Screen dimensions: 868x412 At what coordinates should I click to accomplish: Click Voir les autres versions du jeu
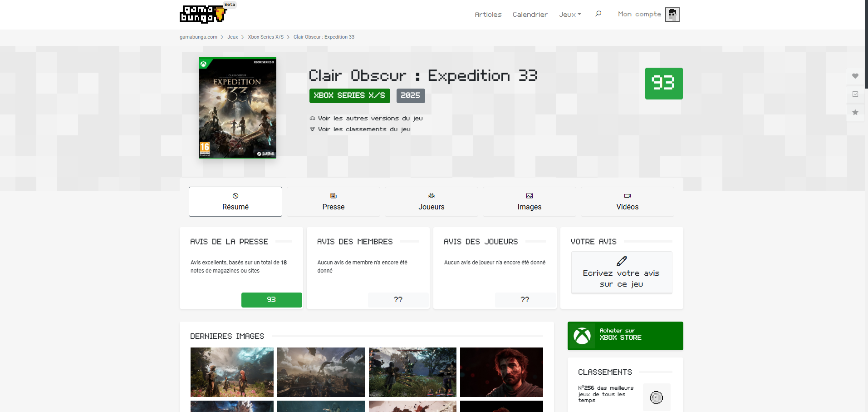click(x=370, y=118)
